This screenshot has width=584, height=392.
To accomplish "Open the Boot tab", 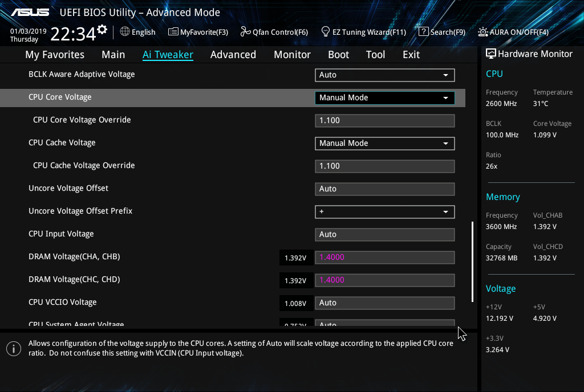I will pyautogui.click(x=339, y=55).
